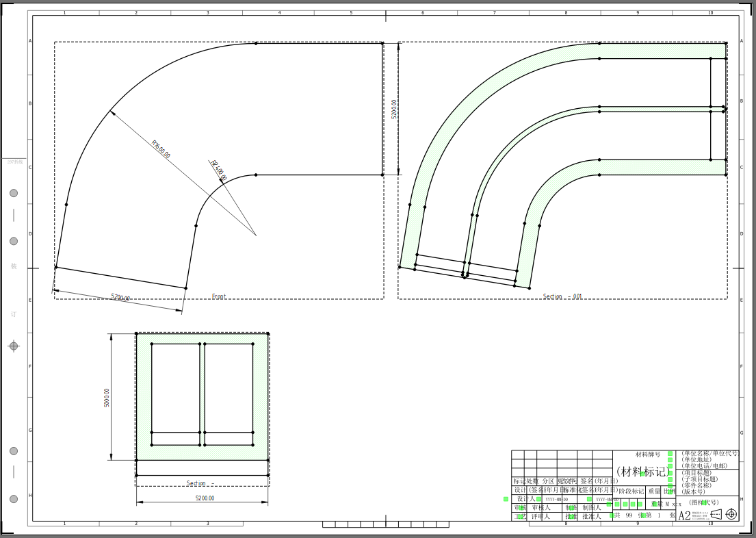Select the R7600.00 radius dimension
This screenshot has width=756, height=538.
tap(161, 149)
